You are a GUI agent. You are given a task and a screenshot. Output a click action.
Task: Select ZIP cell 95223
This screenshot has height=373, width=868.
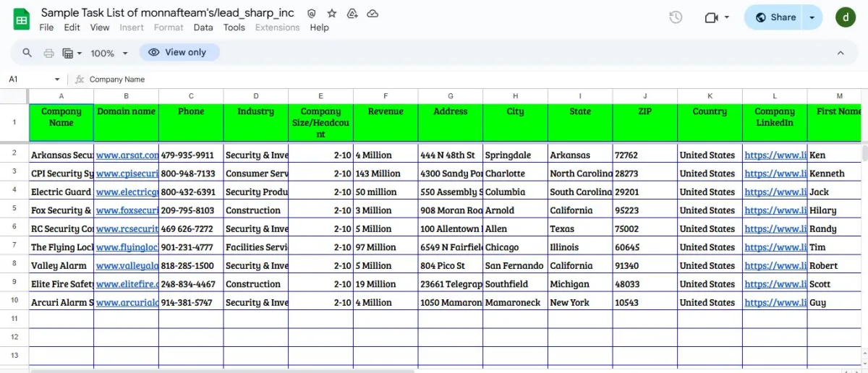tap(645, 210)
